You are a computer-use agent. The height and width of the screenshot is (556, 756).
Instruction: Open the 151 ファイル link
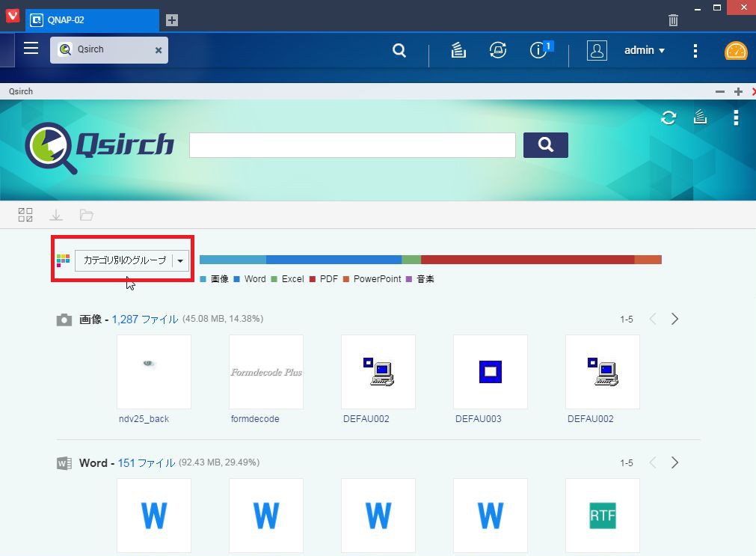[147, 463]
